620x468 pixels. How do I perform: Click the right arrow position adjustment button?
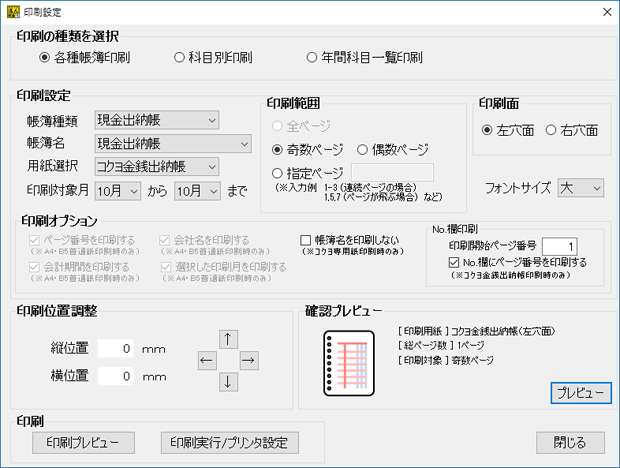point(249,360)
